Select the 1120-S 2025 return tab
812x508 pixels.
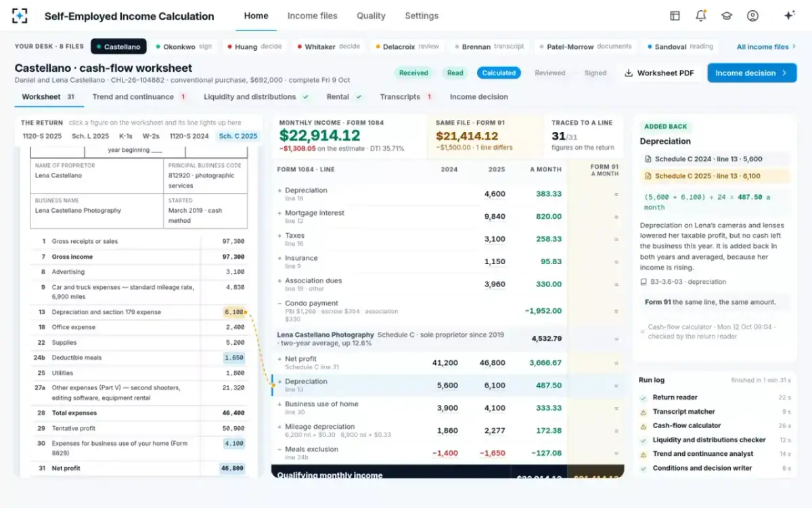point(41,136)
